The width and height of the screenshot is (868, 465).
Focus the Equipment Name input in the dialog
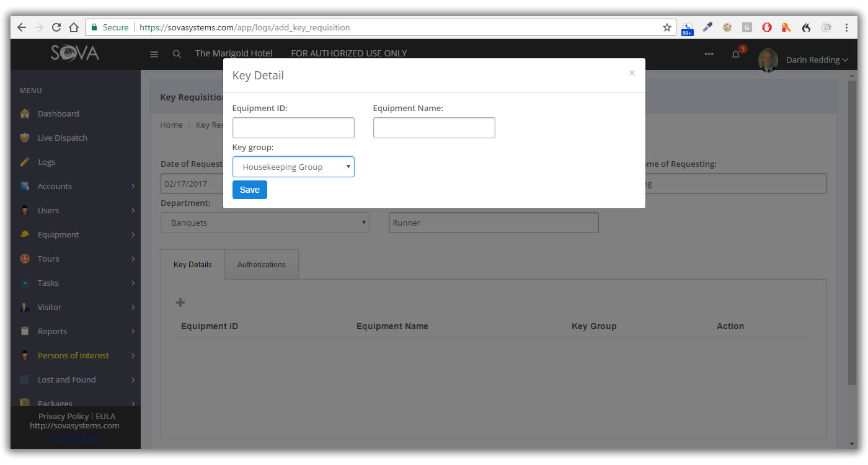(434, 128)
